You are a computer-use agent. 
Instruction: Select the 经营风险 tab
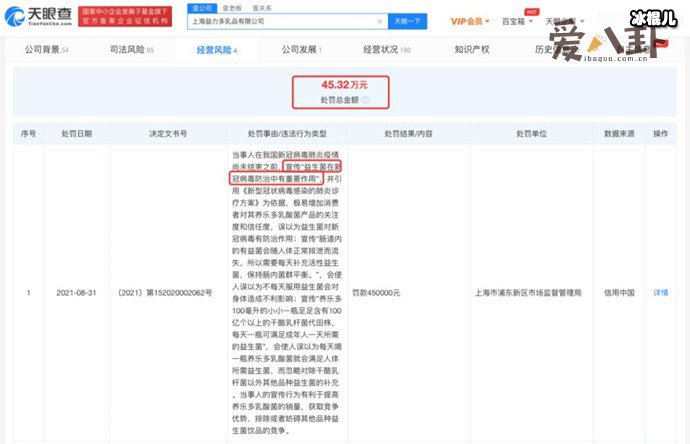217,50
